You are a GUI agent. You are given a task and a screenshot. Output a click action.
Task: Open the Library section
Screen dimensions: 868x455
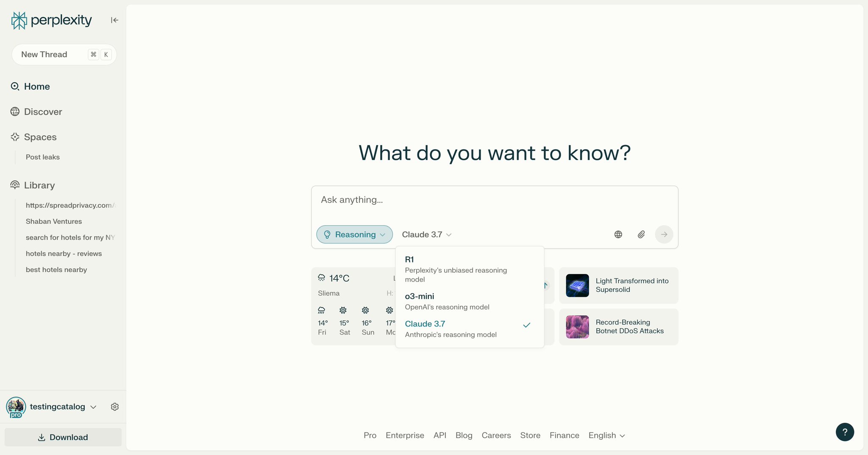[x=39, y=185]
